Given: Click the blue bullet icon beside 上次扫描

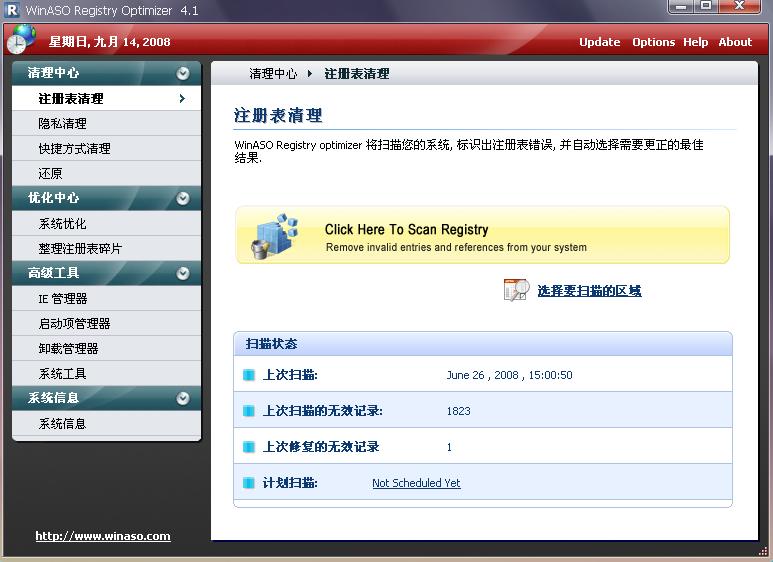Looking at the screenshot, I should coord(249,375).
